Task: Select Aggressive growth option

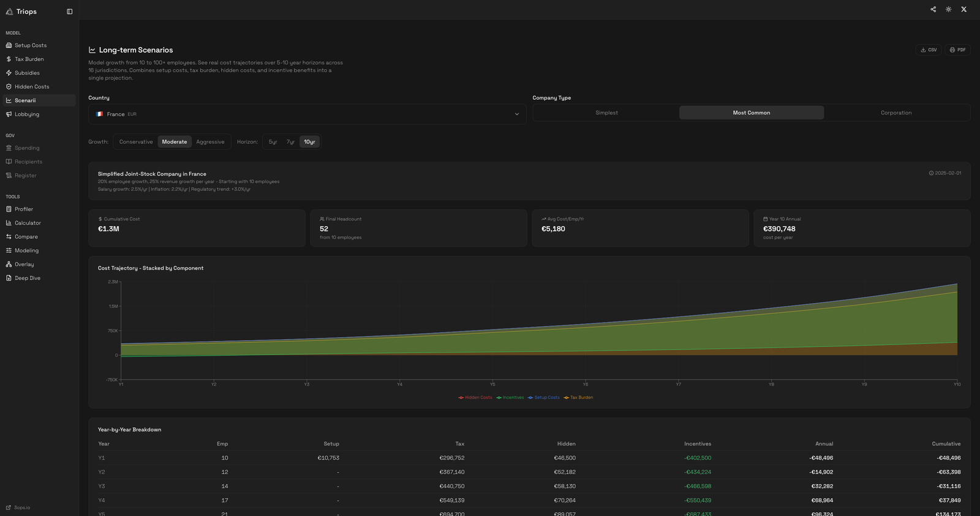Action: [x=210, y=142]
